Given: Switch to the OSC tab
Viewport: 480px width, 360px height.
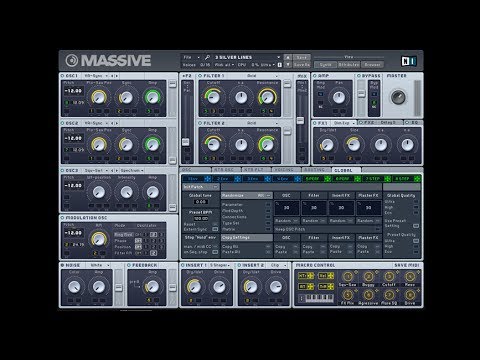Looking at the screenshot, I should click(195, 170).
